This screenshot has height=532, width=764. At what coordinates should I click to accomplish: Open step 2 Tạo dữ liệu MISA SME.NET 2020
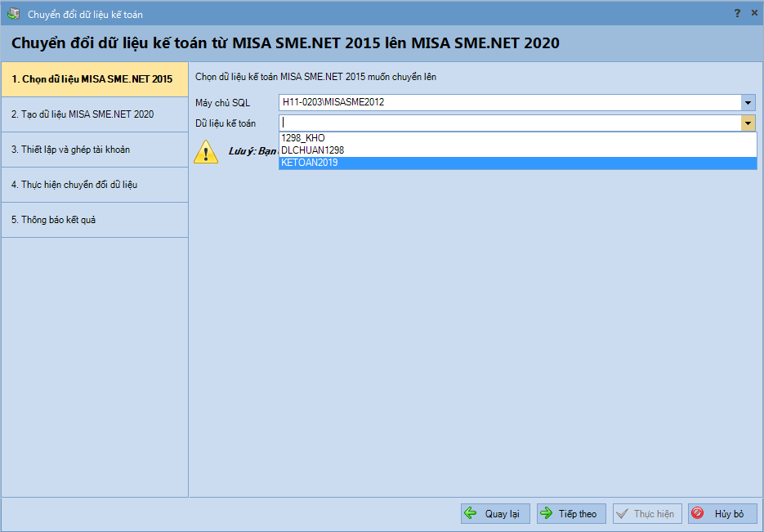95,114
